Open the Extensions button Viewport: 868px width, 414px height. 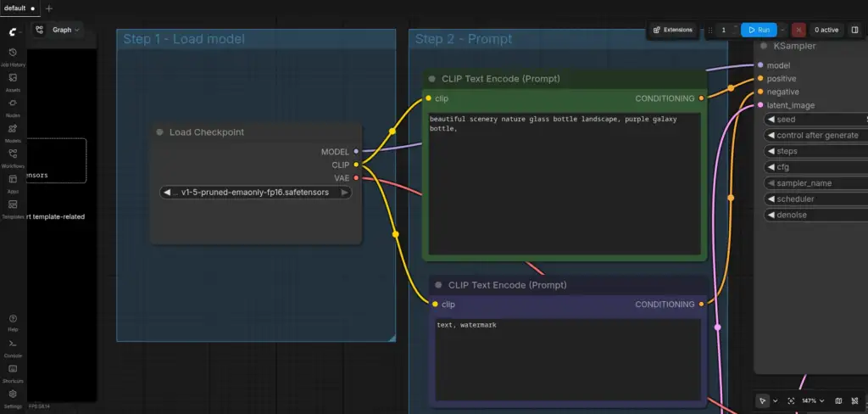tap(672, 30)
